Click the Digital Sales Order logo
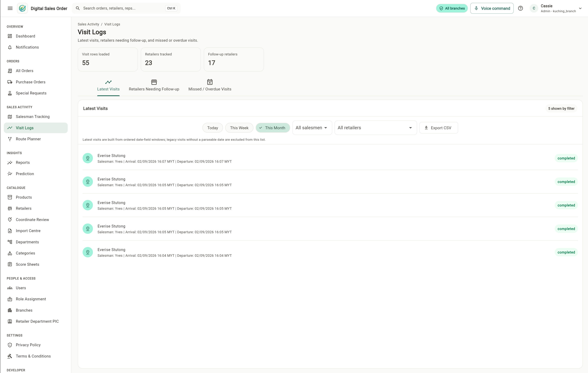Screen dimensions: 588x373 click(x=22, y=8)
